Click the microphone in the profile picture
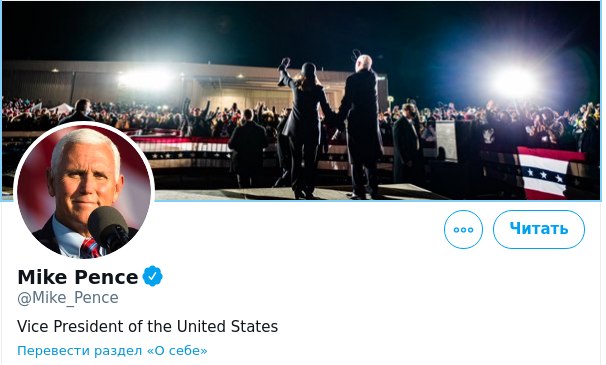 point(108,228)
